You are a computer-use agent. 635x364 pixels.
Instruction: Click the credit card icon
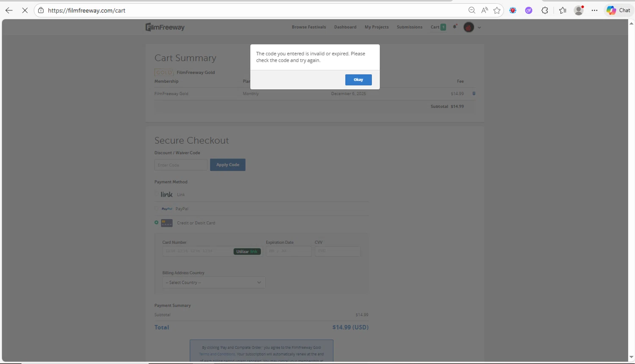click(x=167, y=223)
